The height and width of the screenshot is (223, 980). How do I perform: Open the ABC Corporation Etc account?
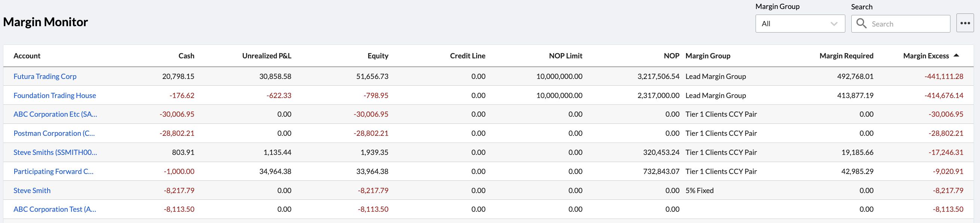pos(55,114)
